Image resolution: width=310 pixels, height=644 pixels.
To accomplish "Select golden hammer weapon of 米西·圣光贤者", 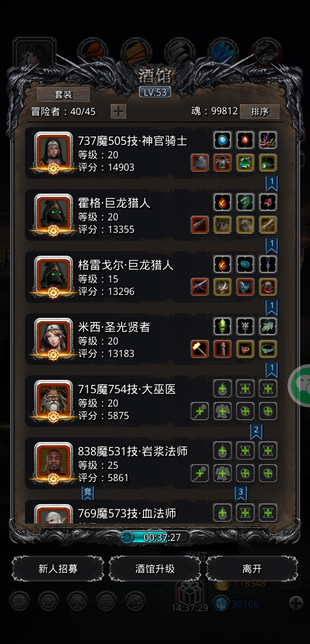I will pyautogui.click(x=200, y=349).
